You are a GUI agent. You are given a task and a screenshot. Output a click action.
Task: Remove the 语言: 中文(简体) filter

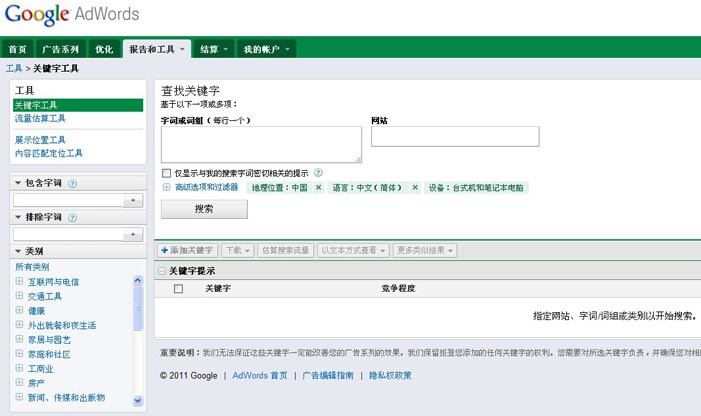coord(415,187)
